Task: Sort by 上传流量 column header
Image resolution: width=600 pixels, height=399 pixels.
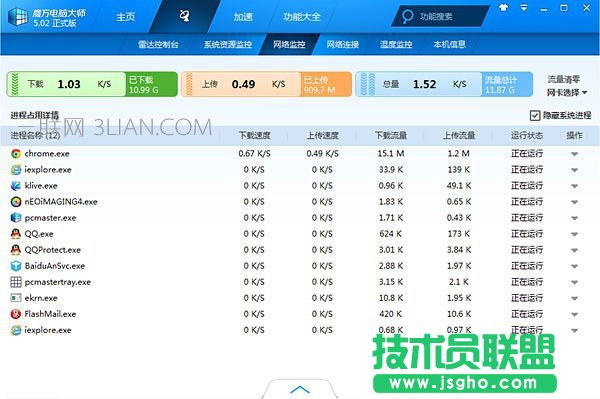Action: tap(459, 135)
